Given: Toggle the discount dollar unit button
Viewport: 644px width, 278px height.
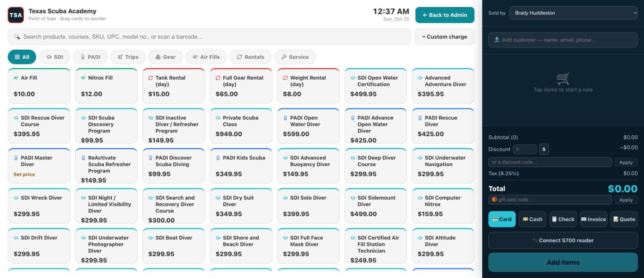Looking at the screenshot, I should (544, 149).
